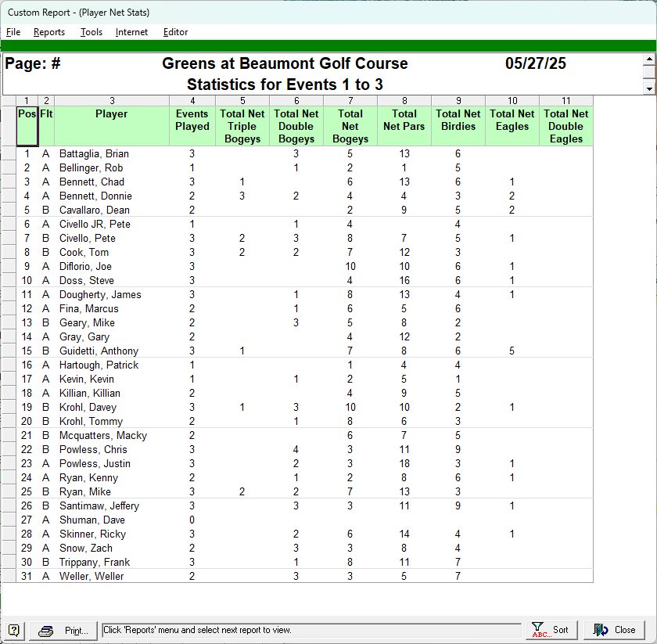Open the Internet menu
The height and width of the screenshot is (644, 657).
click(131, 32)
